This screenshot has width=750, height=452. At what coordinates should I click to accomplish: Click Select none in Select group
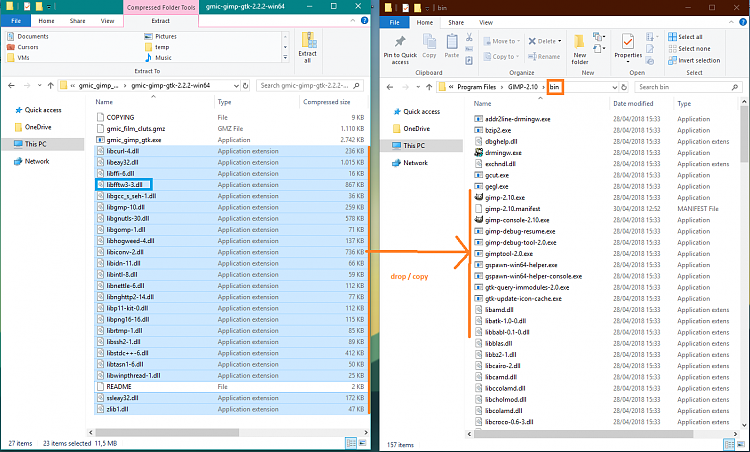(689, 49)
